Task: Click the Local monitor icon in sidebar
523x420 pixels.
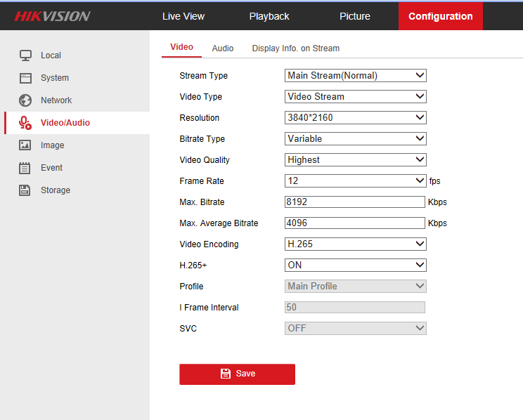Action: pos(25,55)
